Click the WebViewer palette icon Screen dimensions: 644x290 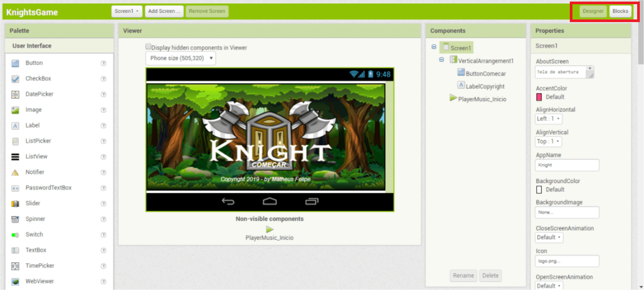(x=15, y=282)
